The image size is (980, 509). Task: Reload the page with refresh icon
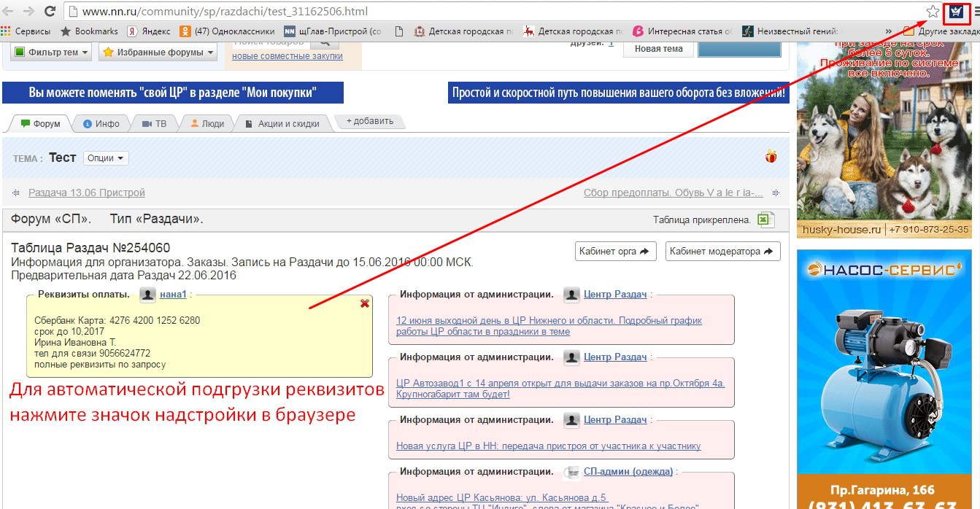click(x=50, y=12)
